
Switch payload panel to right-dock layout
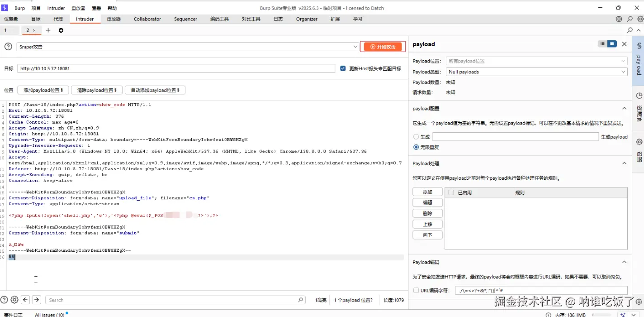click(x=612, y=44)
